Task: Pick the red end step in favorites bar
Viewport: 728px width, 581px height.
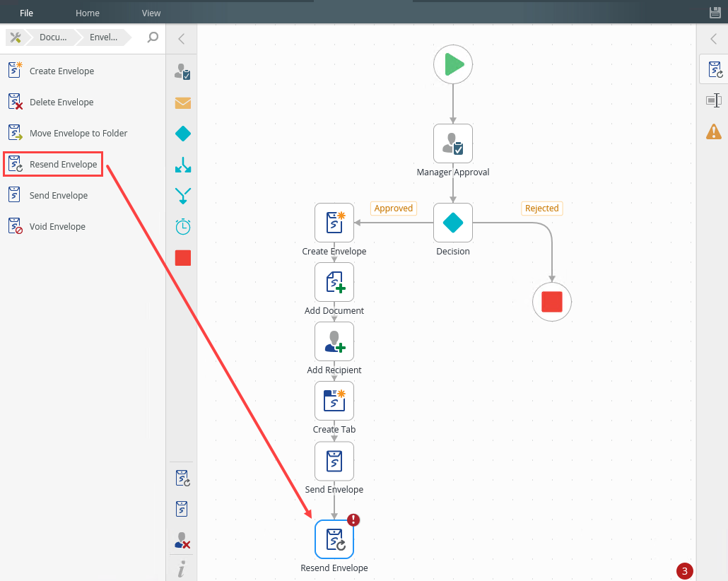Action: [x=183, y=258]
